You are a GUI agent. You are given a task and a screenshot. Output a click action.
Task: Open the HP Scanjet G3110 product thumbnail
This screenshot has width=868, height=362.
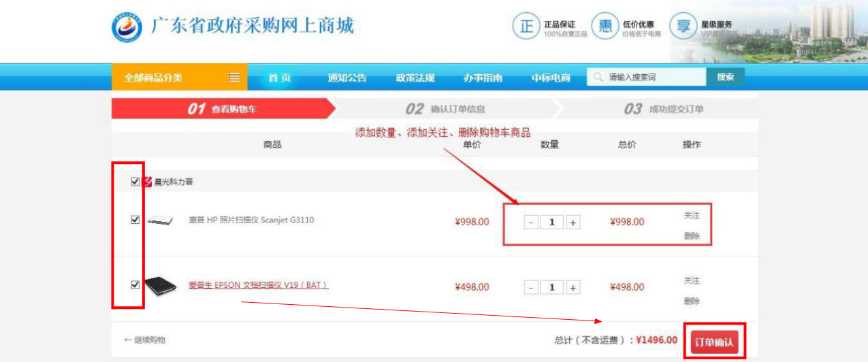click(161, 220)
